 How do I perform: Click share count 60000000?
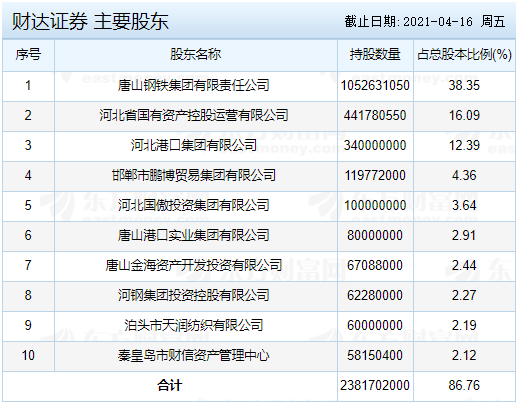point(375,325)
